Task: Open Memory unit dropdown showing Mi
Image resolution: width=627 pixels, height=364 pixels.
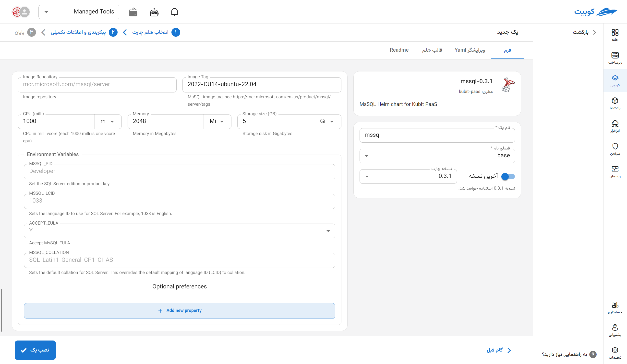Action: [217, 121]
